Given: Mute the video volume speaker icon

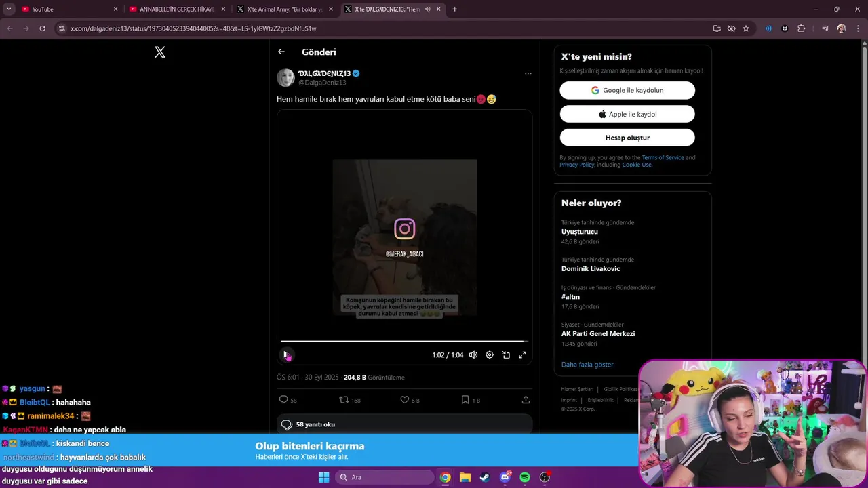Looking at the screenshot, I should pyautogui.click(x=473, y=354).
